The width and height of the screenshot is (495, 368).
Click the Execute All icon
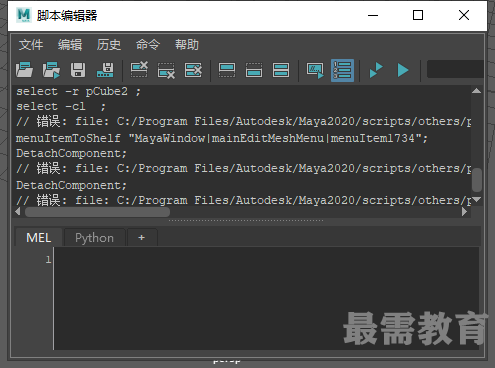coord(376,70)
